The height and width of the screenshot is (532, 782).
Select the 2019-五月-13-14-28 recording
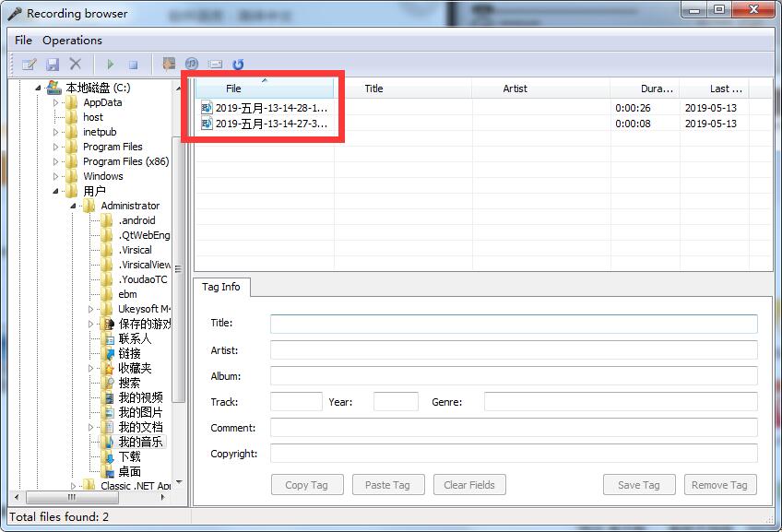point(266,107)
